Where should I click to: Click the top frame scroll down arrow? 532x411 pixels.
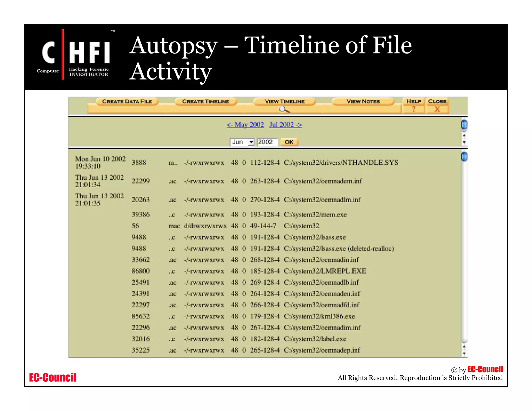click(464, 142)
